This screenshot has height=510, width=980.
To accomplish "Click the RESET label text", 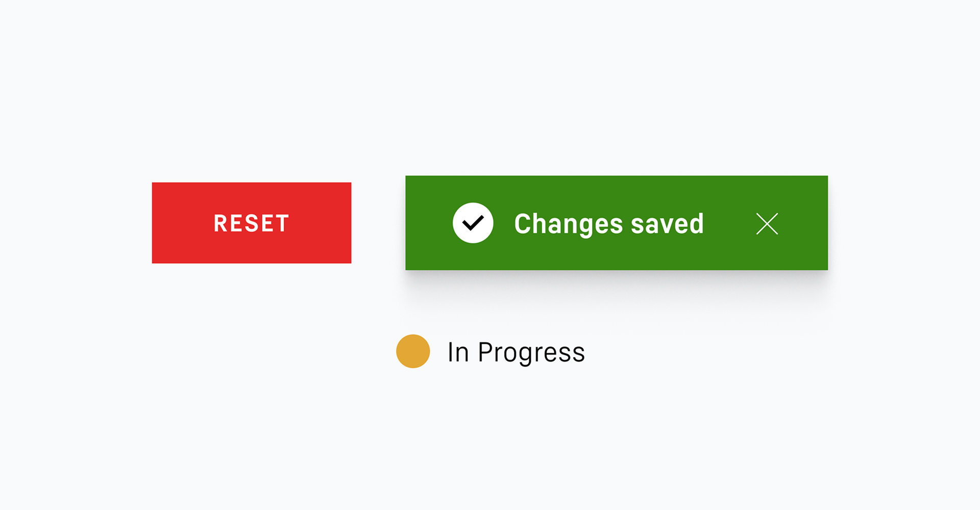I will pos(251,223).
